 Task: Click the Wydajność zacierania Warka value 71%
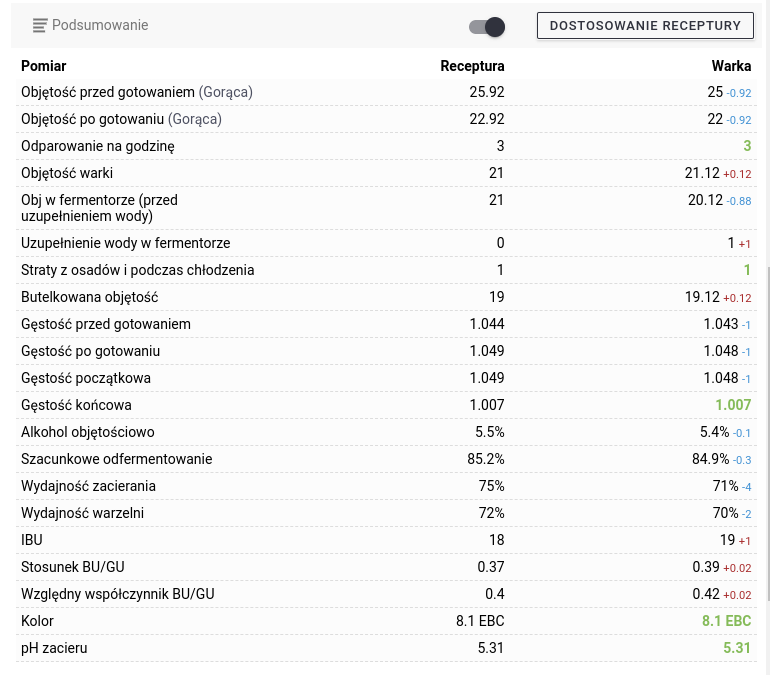(x=725, y=486)
